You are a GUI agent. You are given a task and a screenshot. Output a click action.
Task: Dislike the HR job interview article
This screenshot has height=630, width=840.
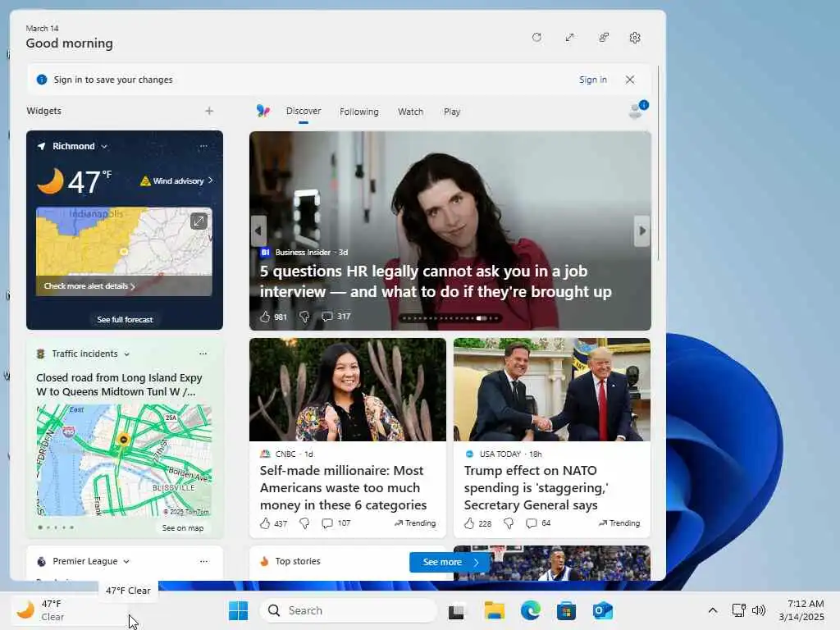pyautogui.click(x=304, y=317)
